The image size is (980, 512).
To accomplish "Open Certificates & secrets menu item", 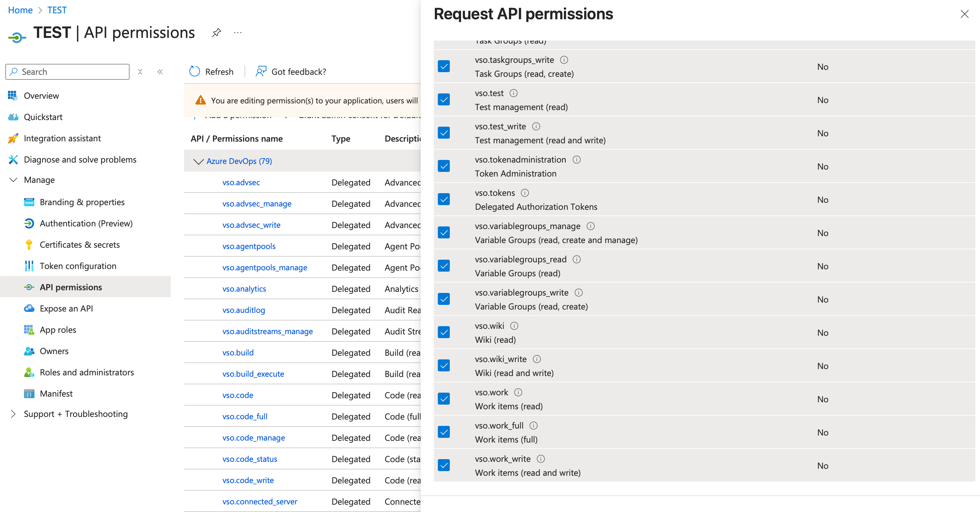I will coord(79,245).
